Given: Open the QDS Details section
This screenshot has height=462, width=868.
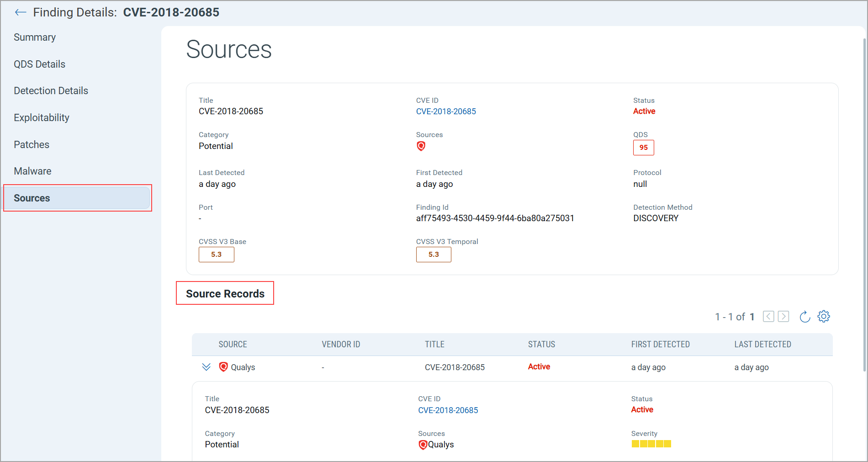Looking at the screenshot, I should [39, 64].
